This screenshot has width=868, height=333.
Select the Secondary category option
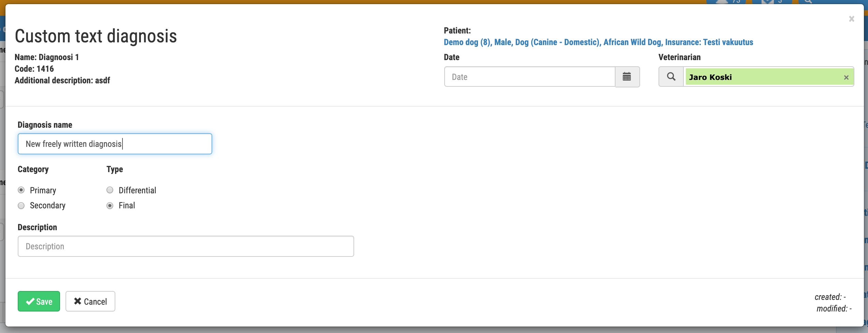[x=21, y=206]
